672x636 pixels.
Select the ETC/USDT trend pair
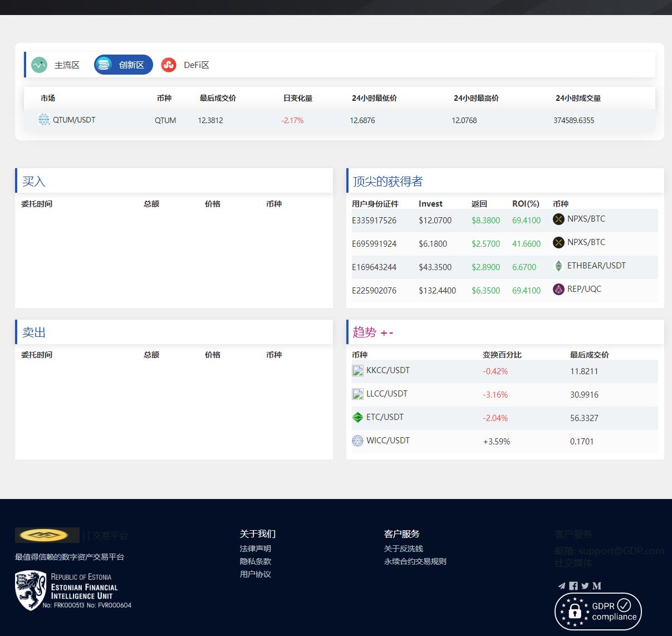[x=385, y=417]
